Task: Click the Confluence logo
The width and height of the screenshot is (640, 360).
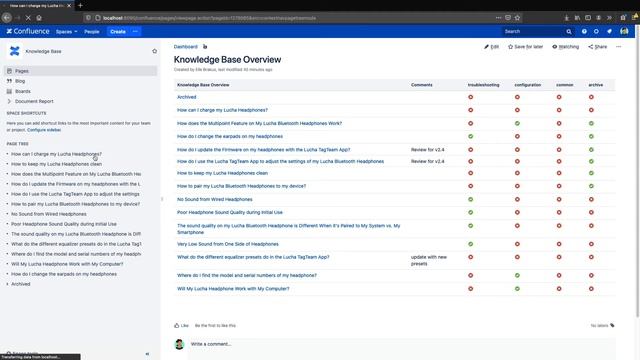Action: 28,31
